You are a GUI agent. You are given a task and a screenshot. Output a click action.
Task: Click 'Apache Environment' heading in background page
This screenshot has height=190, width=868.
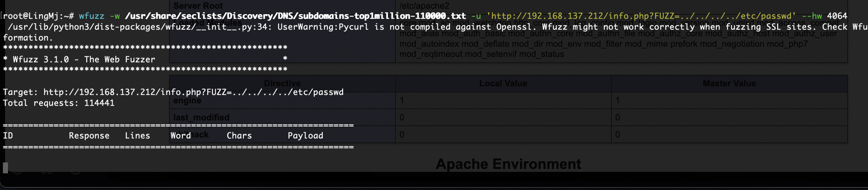tap(508, 164)
